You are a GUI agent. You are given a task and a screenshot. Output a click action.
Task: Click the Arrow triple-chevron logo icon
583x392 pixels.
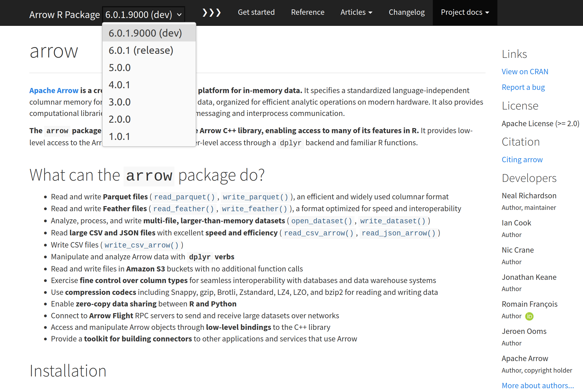pos(212,12)
